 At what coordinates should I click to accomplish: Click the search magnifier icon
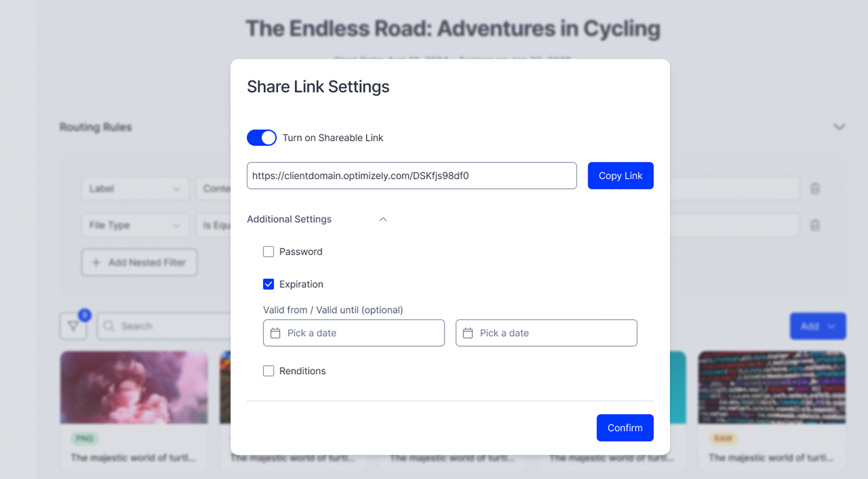tap(109, 326)
